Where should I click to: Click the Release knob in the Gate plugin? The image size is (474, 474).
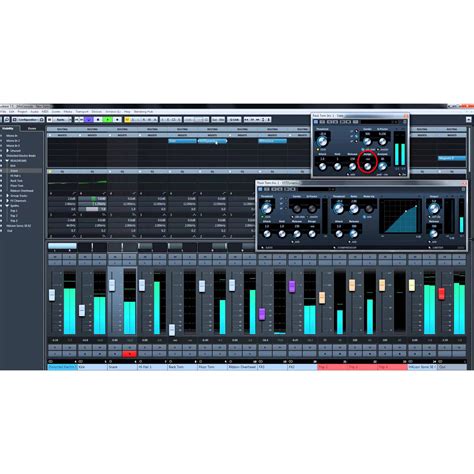click(352, 167)
